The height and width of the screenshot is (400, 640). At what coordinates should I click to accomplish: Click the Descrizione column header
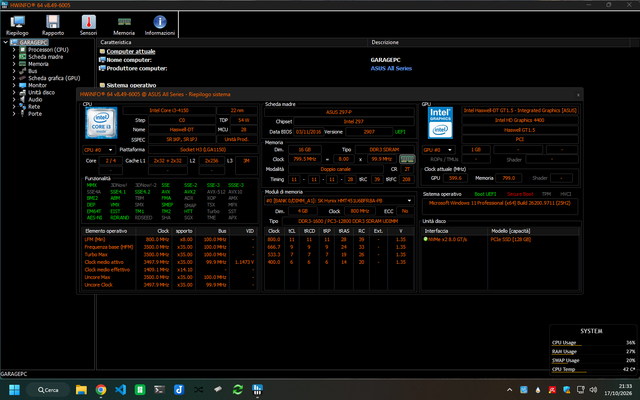click(499, 42)
